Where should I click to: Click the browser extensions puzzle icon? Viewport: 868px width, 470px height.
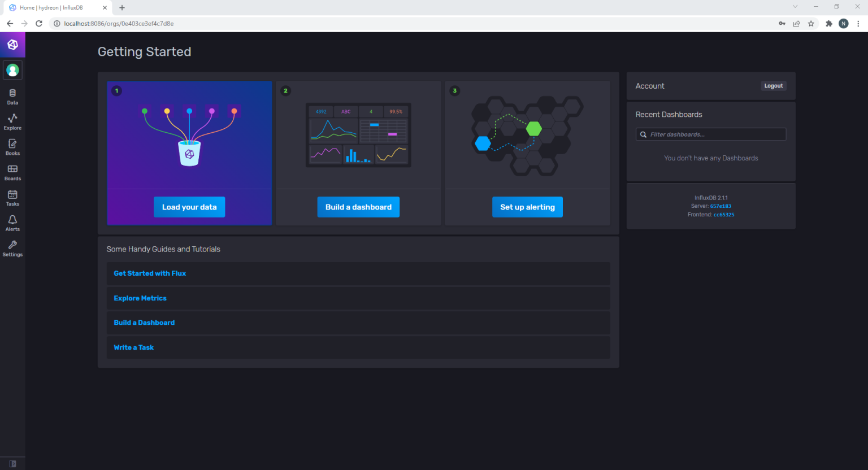[x=828, y=23]
